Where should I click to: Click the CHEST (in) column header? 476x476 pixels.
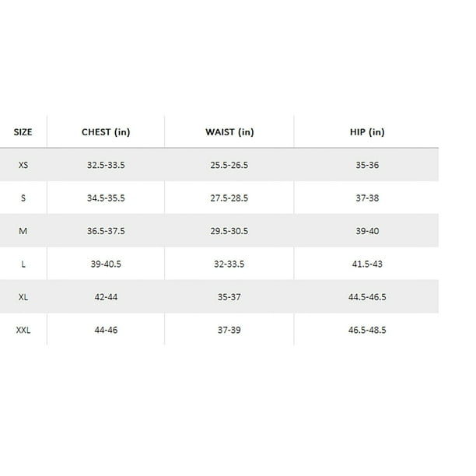pyautogui.click(x=106, y=132)
